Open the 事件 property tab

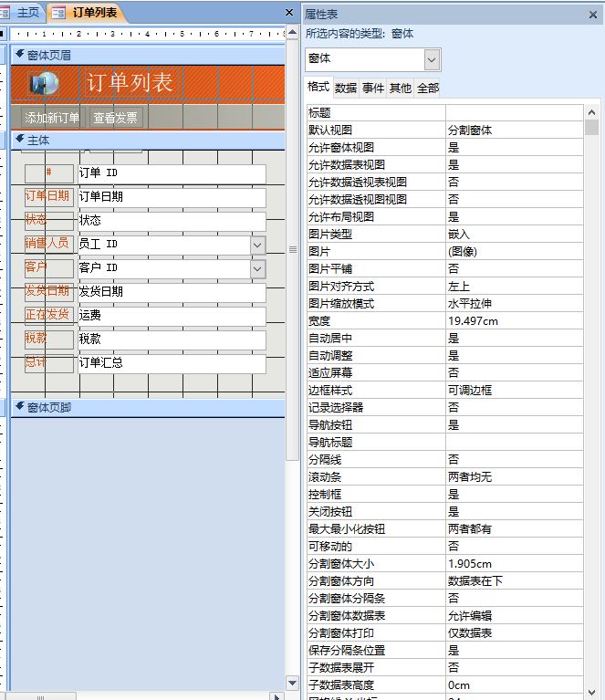373,88
